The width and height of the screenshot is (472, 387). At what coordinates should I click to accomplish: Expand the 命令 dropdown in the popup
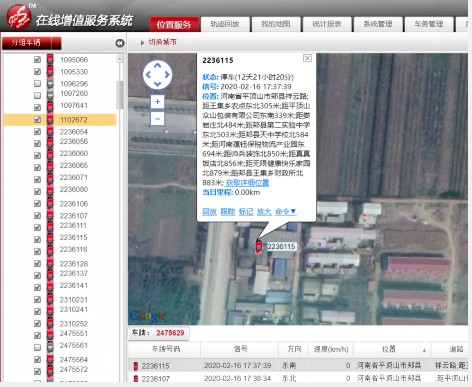(x=286, y=211)
